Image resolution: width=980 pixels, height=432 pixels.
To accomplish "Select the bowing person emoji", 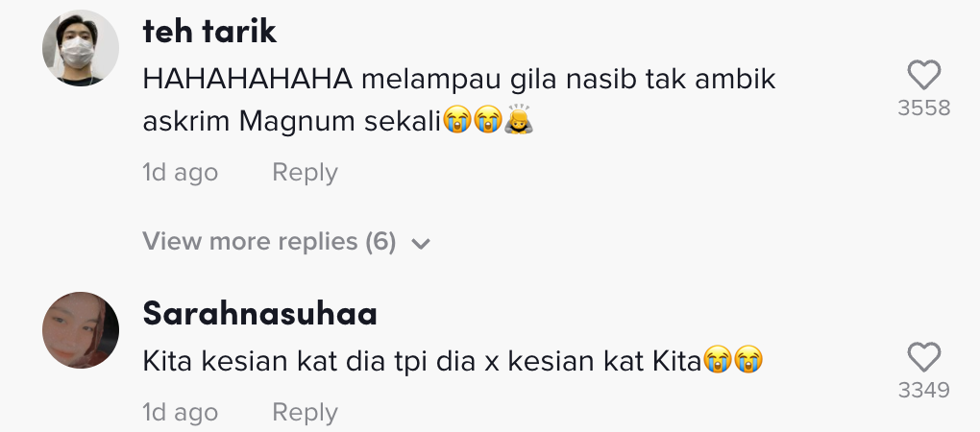I will tap(519, 120).
